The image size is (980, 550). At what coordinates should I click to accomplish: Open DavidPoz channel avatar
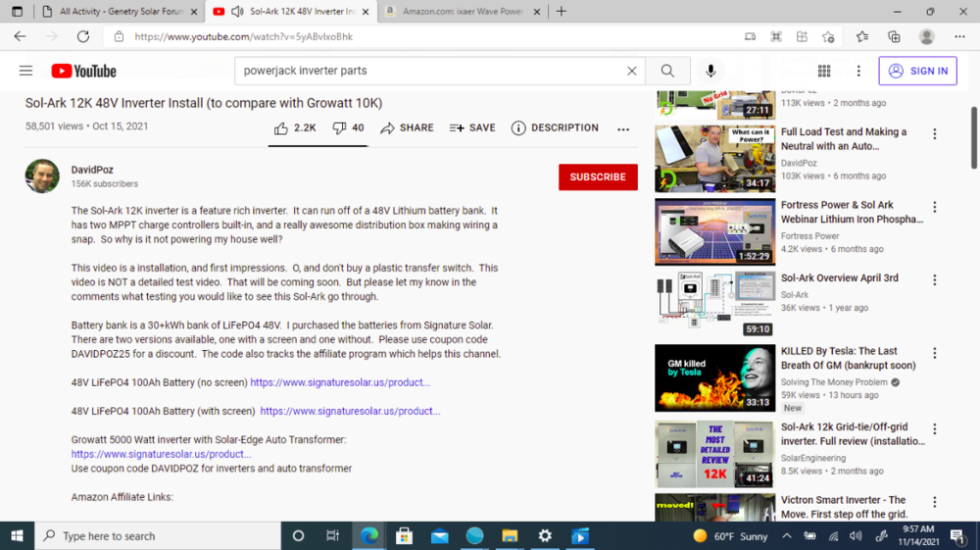coord(42,175)
